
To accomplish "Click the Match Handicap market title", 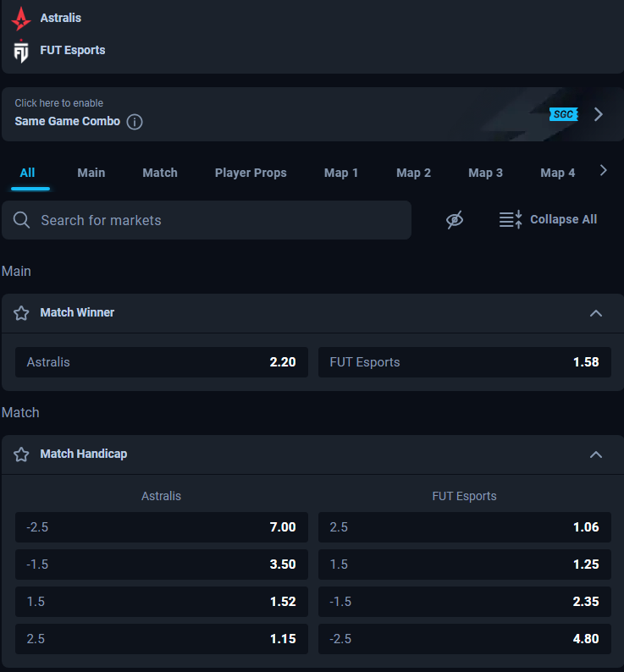I will point(84,454).
